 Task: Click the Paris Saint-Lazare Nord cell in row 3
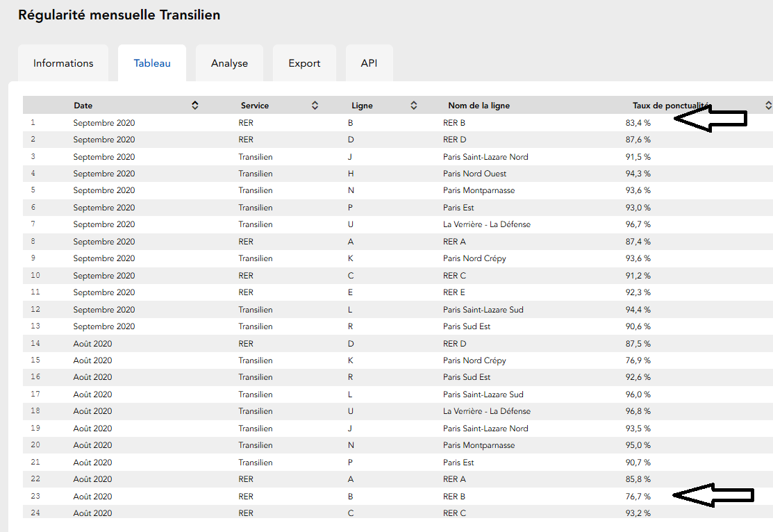point(485,157)
